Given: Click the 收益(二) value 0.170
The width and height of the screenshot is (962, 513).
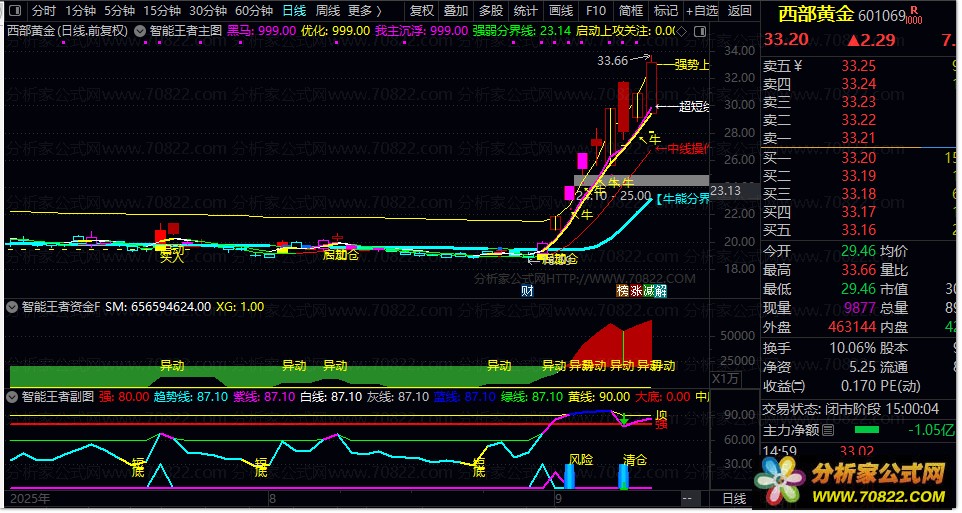Looking at the screenshot, I should (858, 387).
